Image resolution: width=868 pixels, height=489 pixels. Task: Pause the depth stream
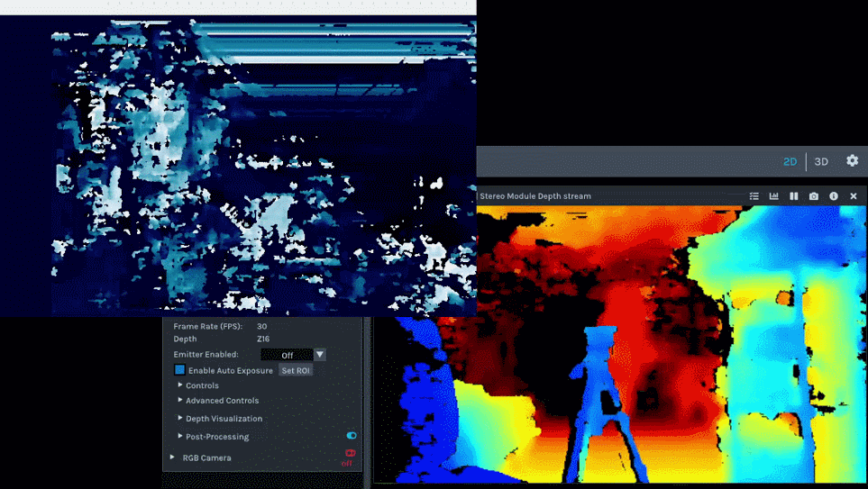click(x=794, y=196)
